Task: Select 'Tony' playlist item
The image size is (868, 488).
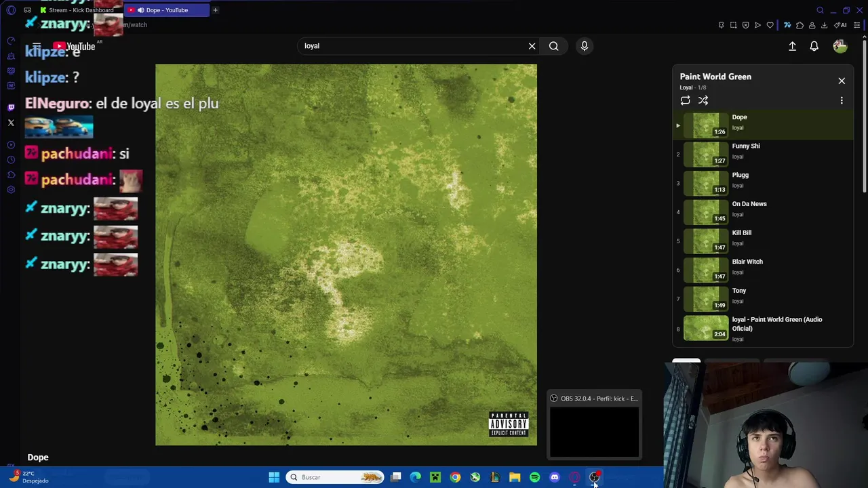Action: click(763, 298)
